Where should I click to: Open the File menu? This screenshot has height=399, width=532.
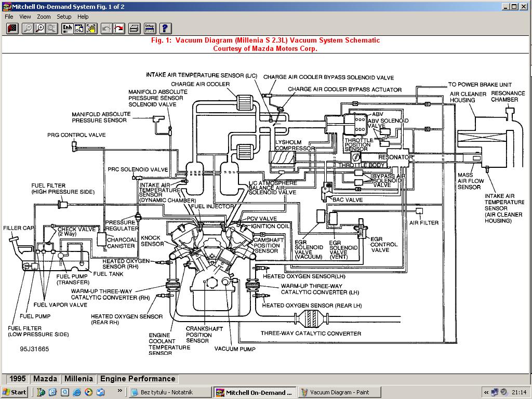(x=9, y=17)
